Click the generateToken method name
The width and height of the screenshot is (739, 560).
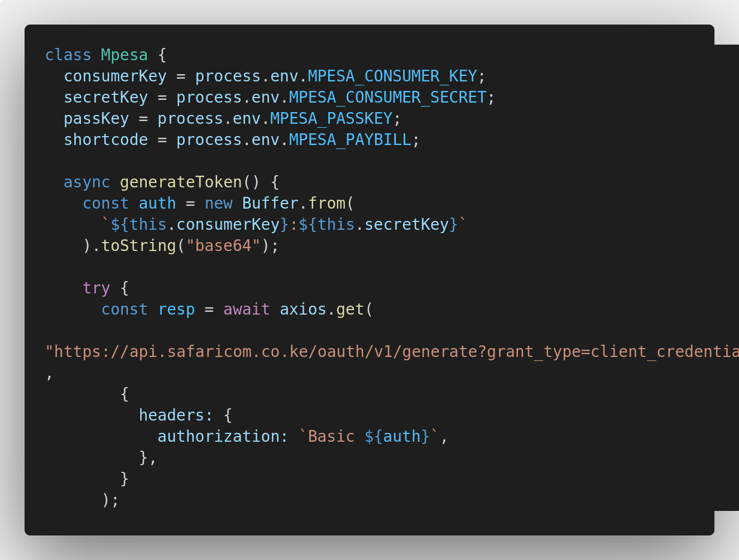(181, 182)
